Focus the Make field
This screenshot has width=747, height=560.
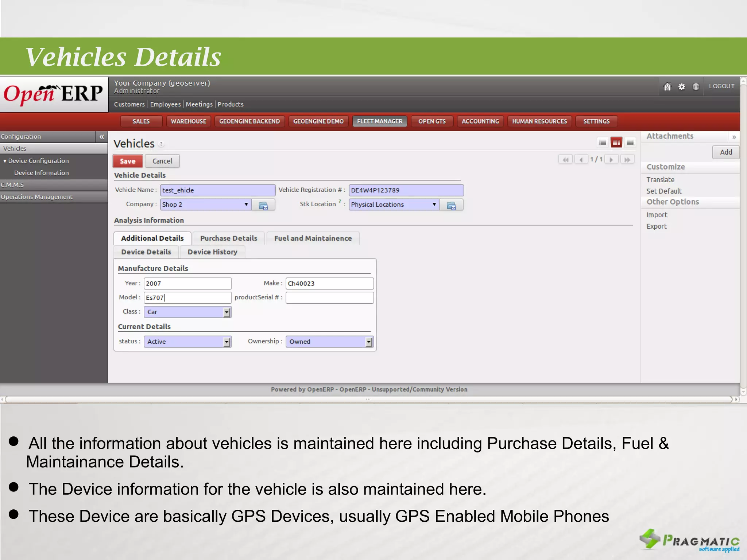coord(330,284)
